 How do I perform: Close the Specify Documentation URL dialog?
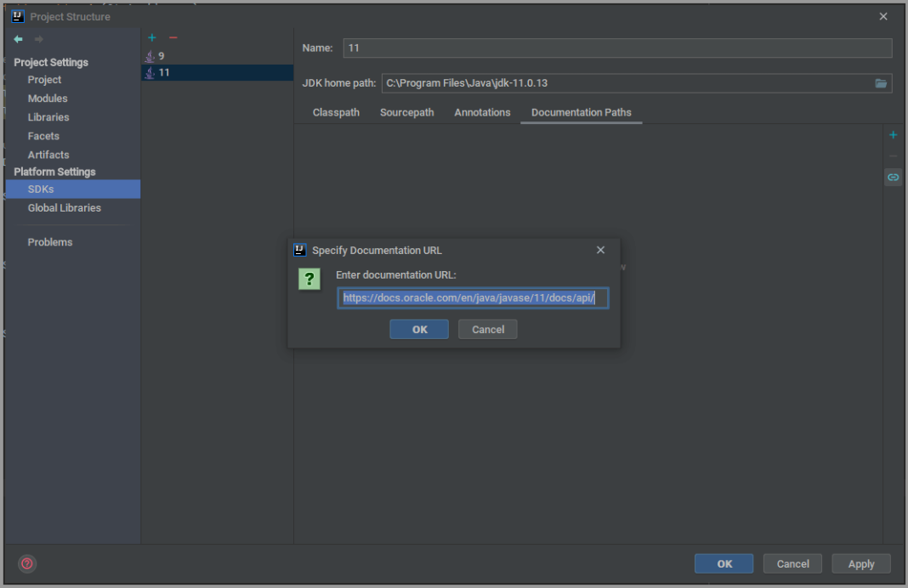coord(600,250)
